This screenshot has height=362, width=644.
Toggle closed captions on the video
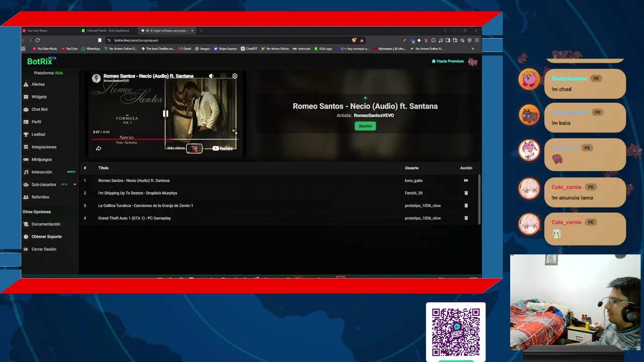click(x=223, y=76)
